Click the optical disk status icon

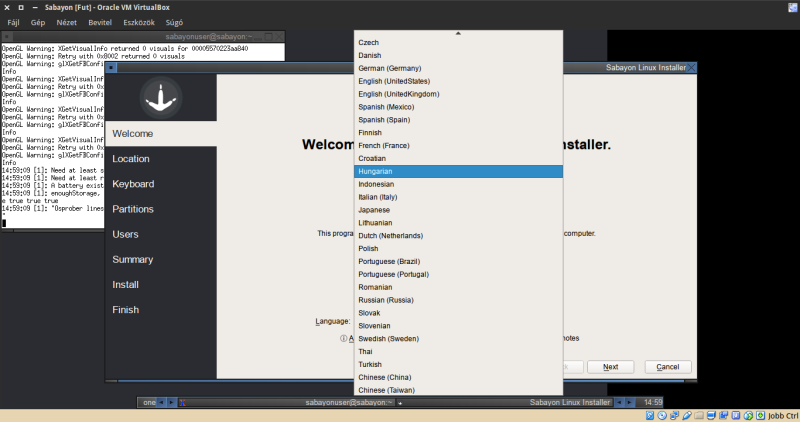pyautogui.click(x=662, y=415)
